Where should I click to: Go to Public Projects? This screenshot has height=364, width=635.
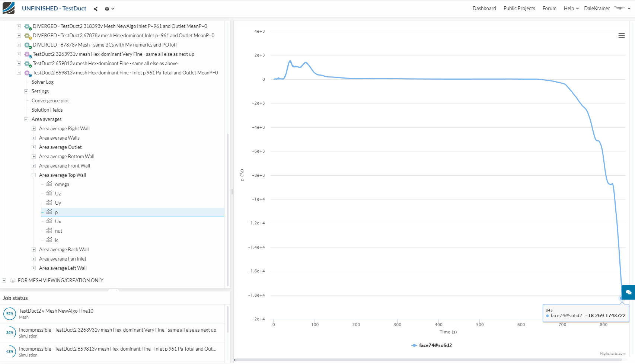coord(519,9)
